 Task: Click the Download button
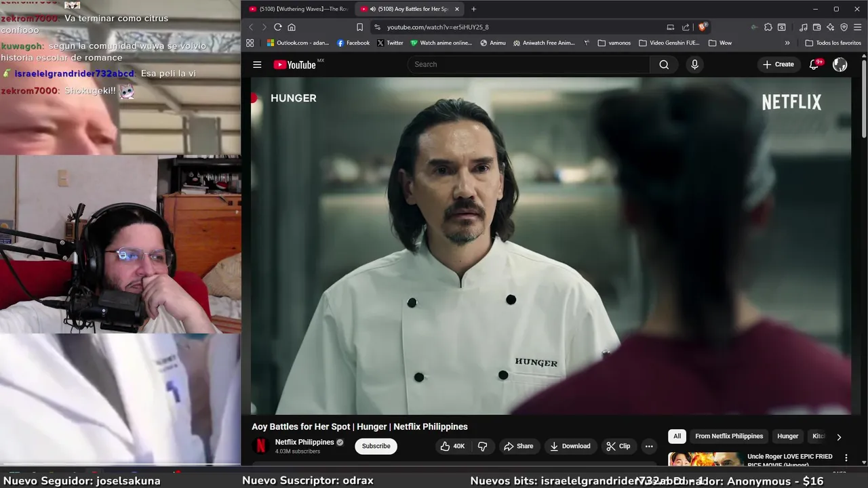(570, 446)
